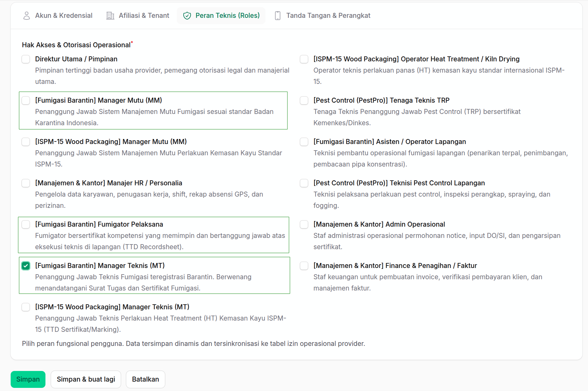Cancel with the Batalkan button
This screenshot has height=391, width=588.
coord(145,379)
